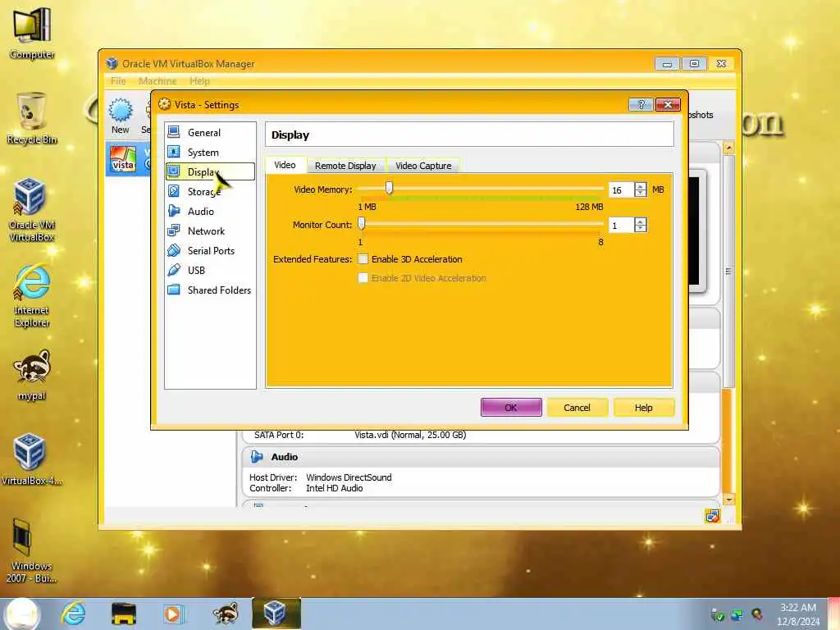Viewport: 840px width, 630px height.
Task: Decrease Video Memory with down arrow
Action: click(x=641, y=194)
